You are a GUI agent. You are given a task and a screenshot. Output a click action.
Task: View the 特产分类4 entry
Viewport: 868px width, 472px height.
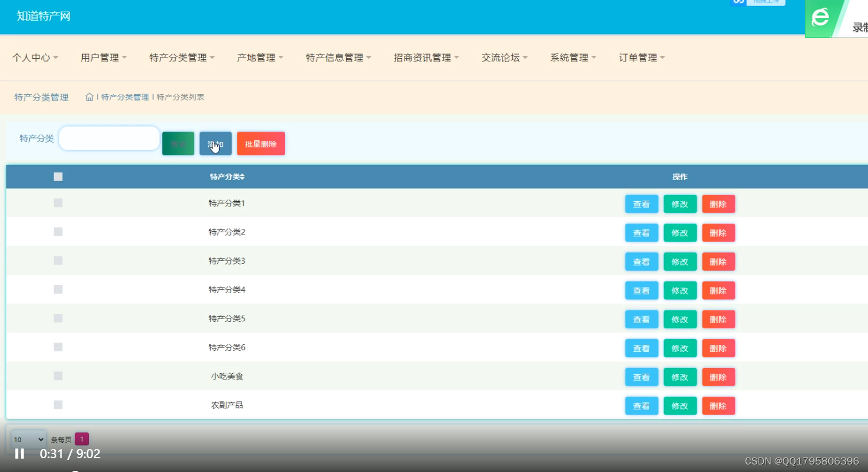[x=642, y=290]
